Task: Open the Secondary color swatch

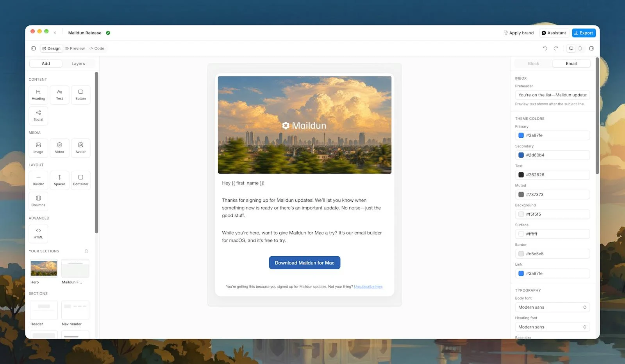Action: 521,155
